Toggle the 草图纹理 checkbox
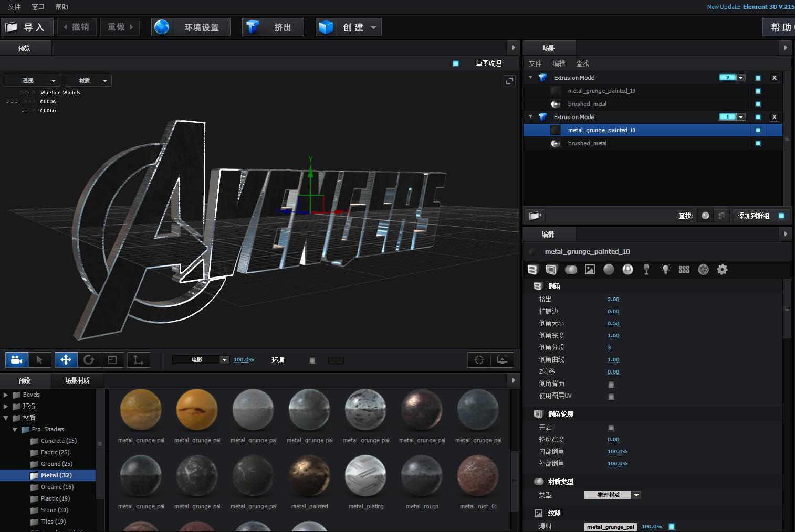This screenshot has height=532, width=795. (x=456, y=63)
